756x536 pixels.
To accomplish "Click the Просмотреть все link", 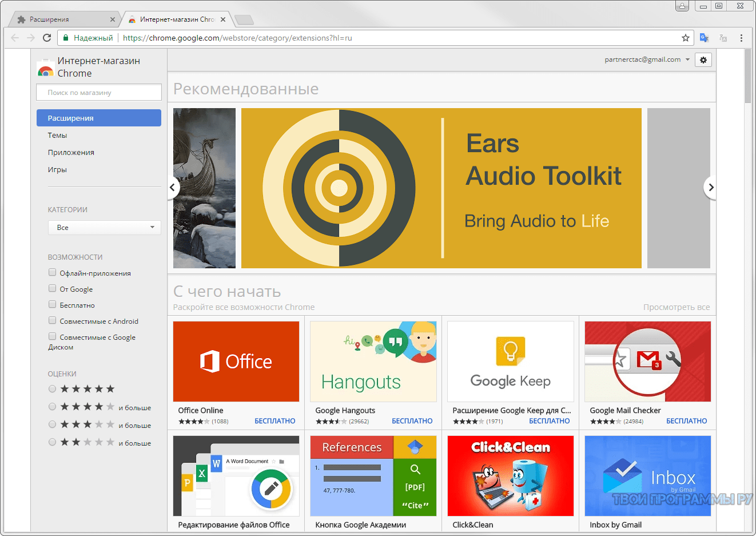I will (677, 307).
